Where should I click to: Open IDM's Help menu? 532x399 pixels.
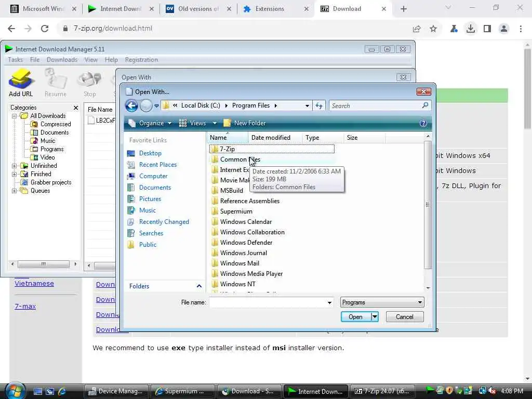[111, 60]
